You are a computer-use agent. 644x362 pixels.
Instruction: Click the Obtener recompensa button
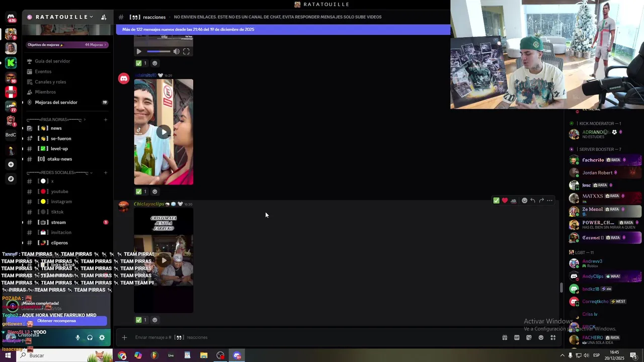click(x=56, y=321)
